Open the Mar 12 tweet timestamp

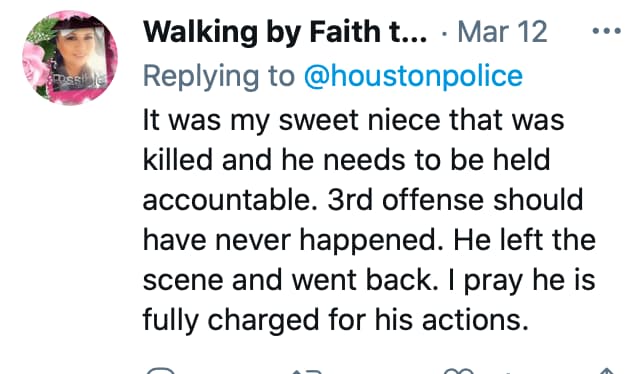click(x=502, y=31)
